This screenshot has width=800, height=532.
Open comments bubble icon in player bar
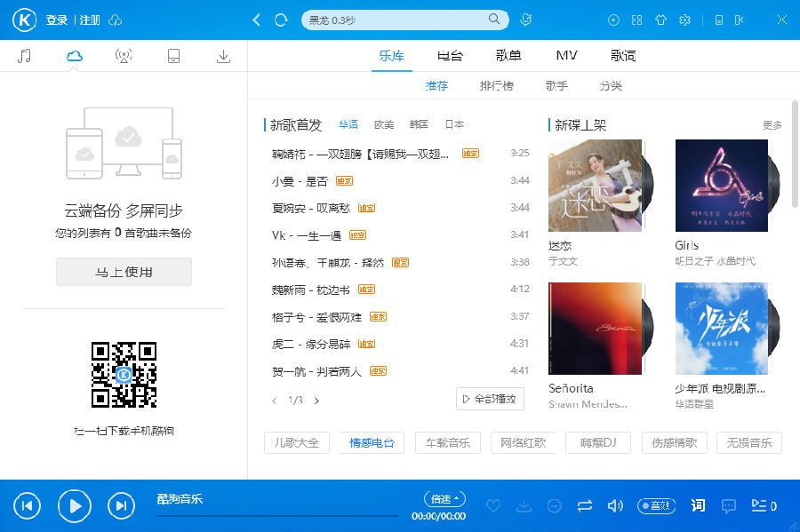tap(729, 505)
